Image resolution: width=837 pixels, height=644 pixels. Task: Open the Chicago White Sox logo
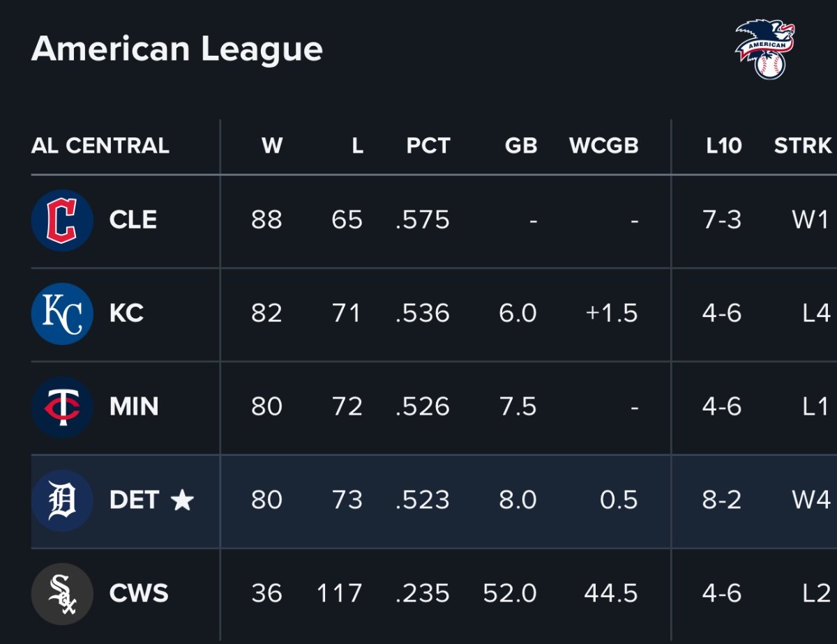pos(62,594)
